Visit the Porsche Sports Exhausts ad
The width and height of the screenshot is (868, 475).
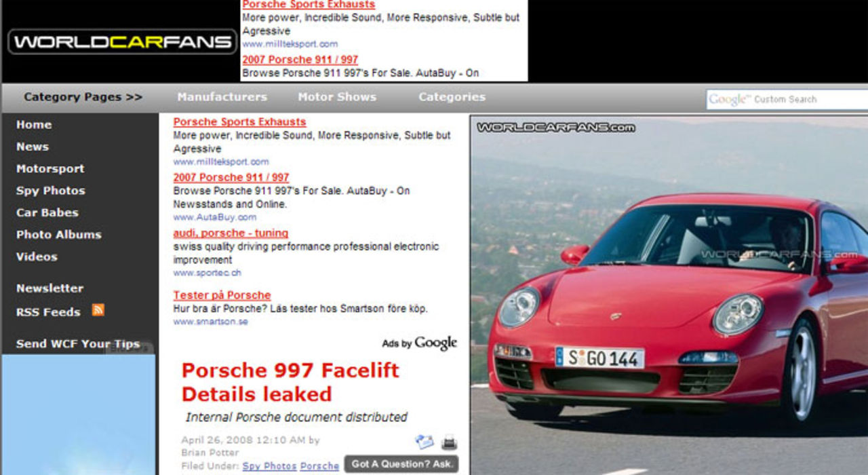point(239,121)
